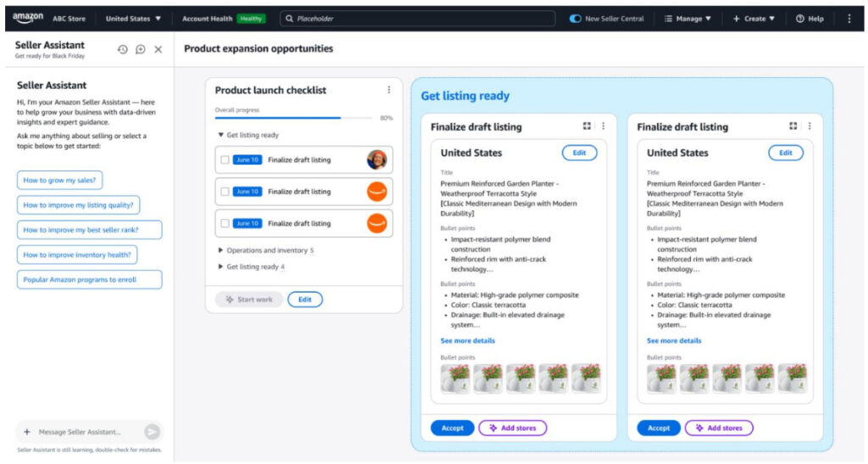Open three-dot menu on first Finalize draft listing card
868x464 pixels.
[604, 126]
